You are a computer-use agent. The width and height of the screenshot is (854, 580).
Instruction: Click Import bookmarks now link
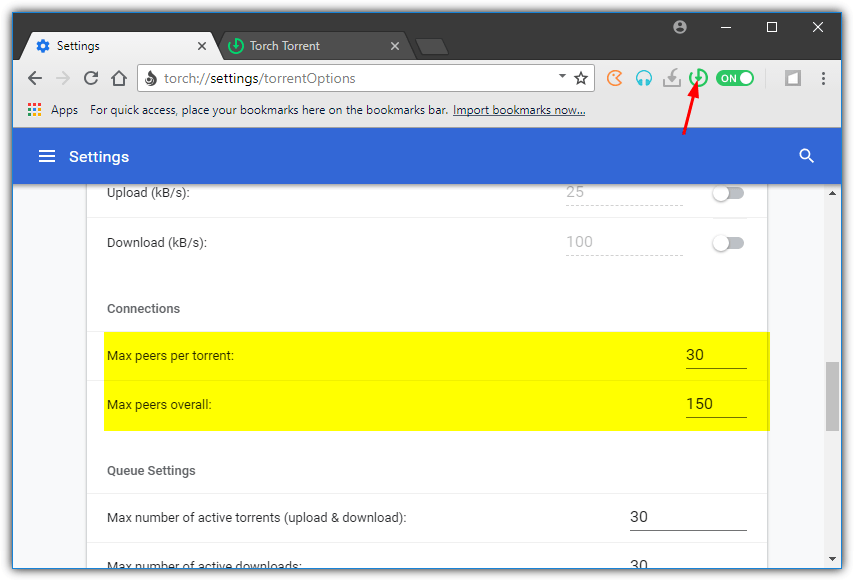[x=519, y=110]
